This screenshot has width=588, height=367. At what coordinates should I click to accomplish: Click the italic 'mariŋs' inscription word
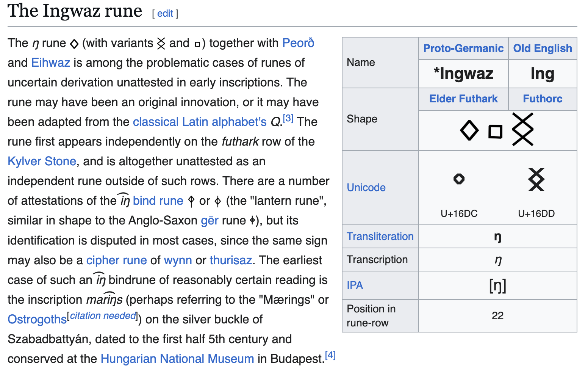pyautogui.click(x=105, y=300)
